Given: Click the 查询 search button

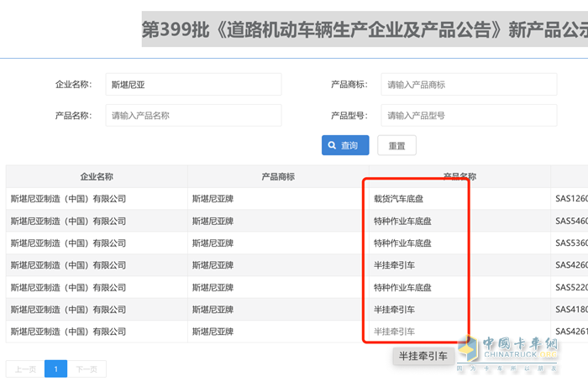Looking at the screenshot, I should 345,145.
